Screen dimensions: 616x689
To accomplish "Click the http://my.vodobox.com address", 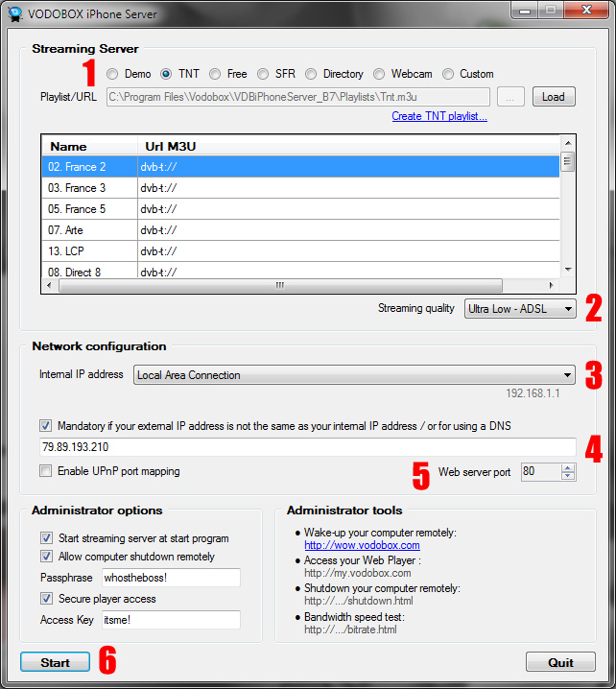I will click(358, 573).
